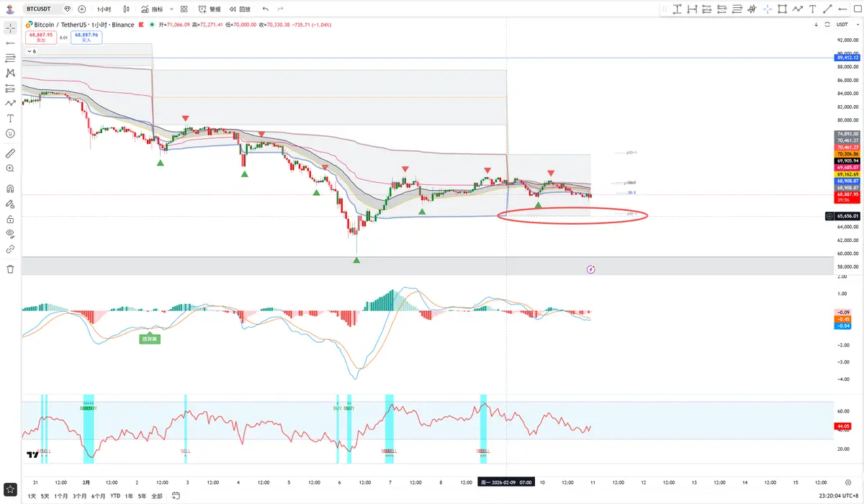Click the down arrow icon beside USDT
The height and width of the screenshot is (504, 864).
tap(816, 24)
